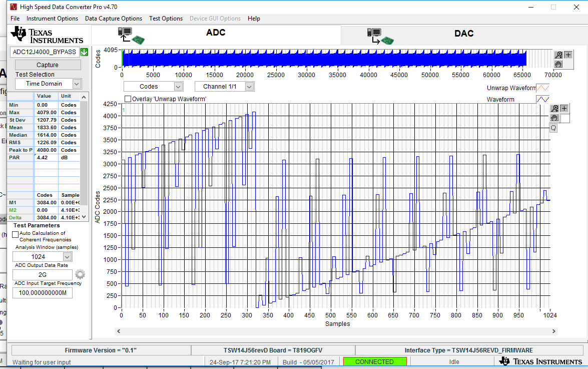
Task: Click the RMS value 1226.09 cell
Action: [x=47, y=143]
